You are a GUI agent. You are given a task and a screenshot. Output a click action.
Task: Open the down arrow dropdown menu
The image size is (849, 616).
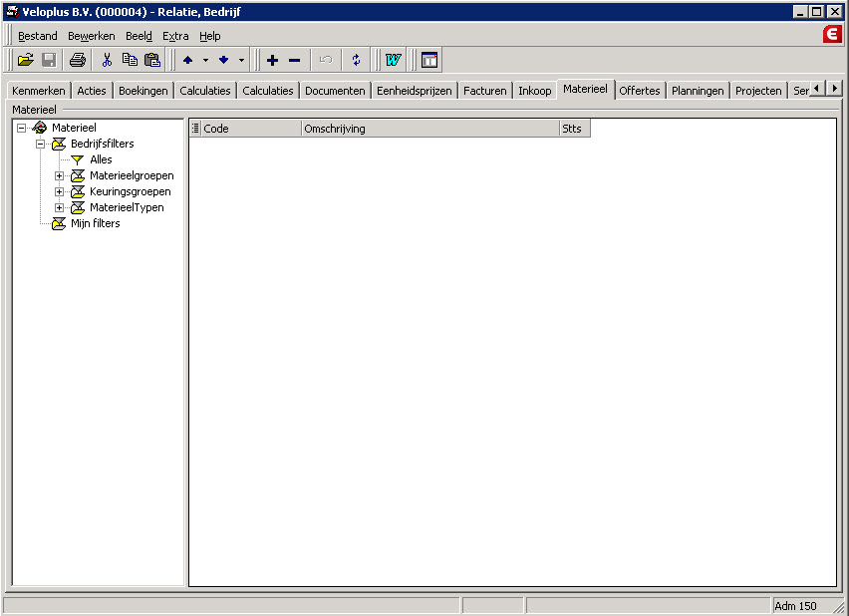[x=241, y=60]
